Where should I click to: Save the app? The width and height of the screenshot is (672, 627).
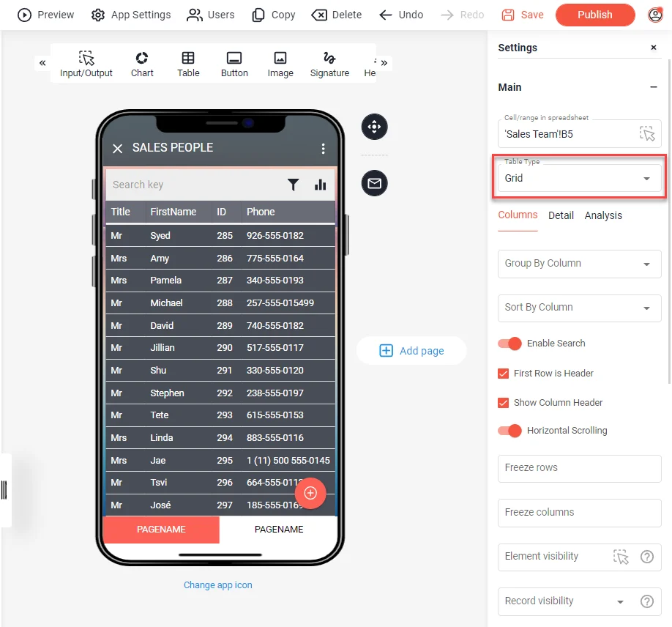point(523,15)
